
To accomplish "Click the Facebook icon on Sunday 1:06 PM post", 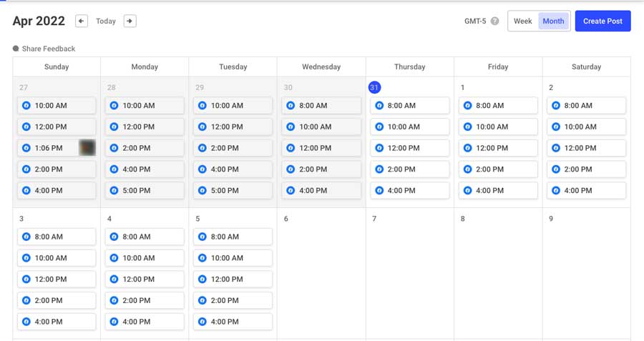I will coord(26,148).
